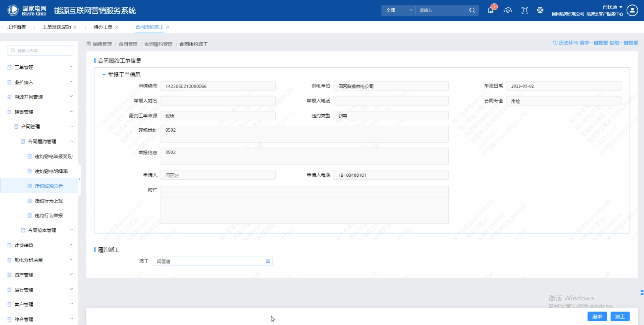The width and height of the screenshot is (644, 325).
Task: Switch to the 工作看板 tab
Action: 17,27
